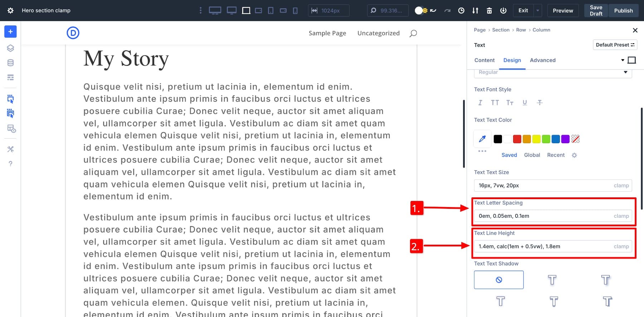The image size is (644, 317).
Task: Toggle the light/dark mode switch
Action: 421,10
